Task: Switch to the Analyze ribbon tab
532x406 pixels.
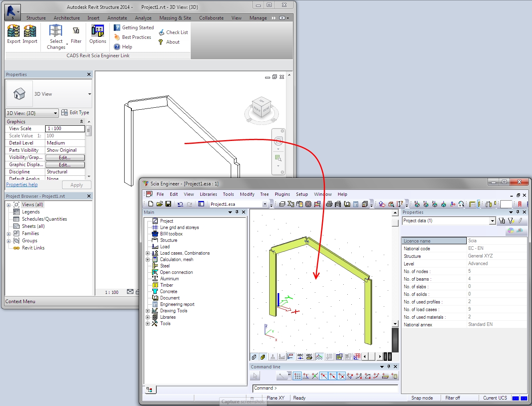Action: 143,18
